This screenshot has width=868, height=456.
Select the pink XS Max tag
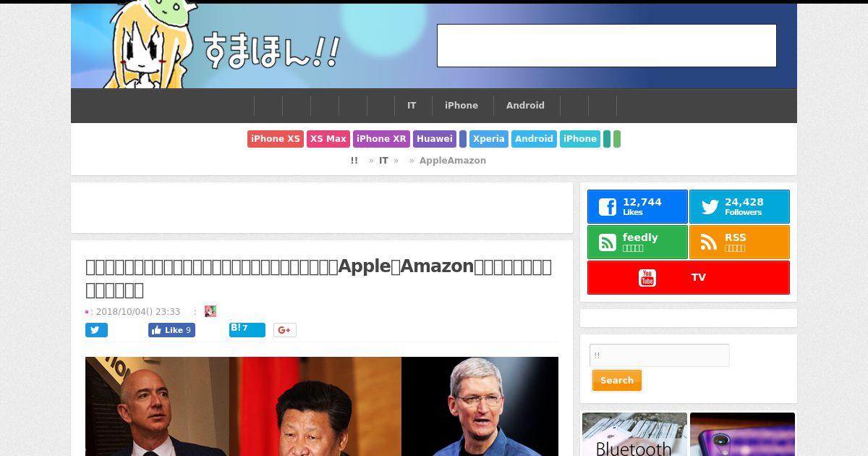[x=328, y=139]
